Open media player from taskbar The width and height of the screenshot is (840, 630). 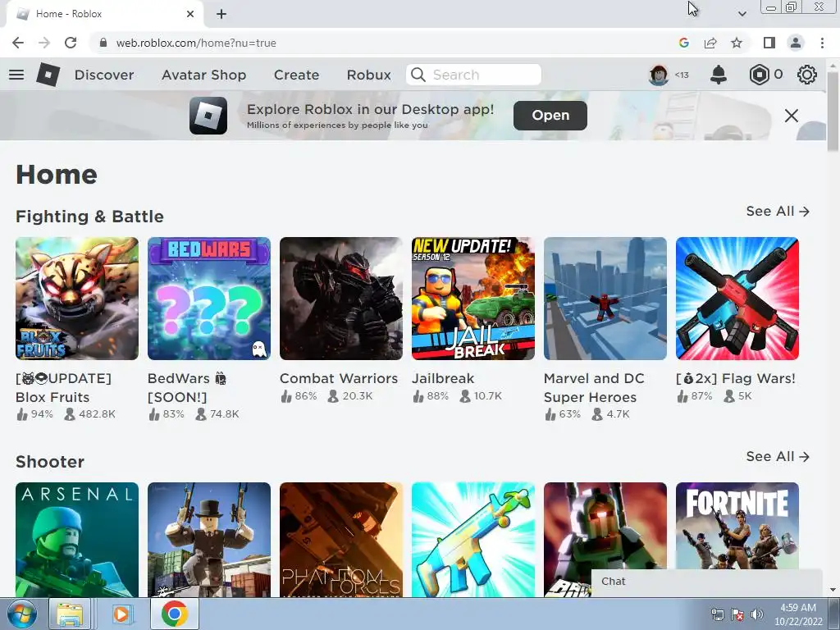coord(121,614)
